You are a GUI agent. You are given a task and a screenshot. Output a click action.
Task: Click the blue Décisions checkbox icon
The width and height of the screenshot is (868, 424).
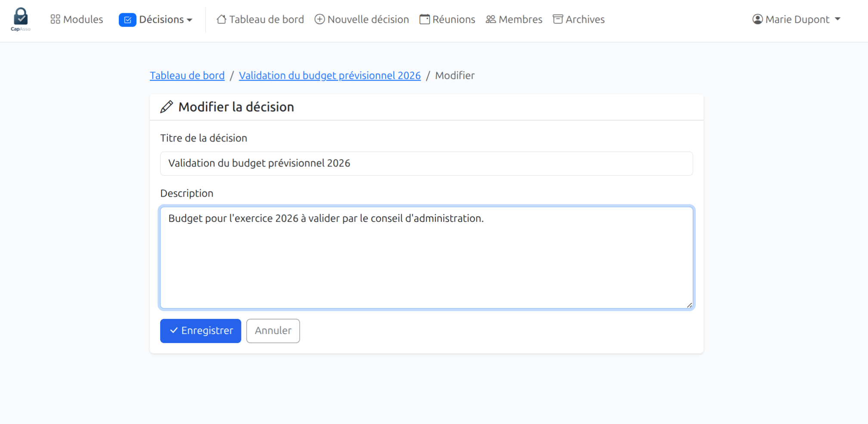pyautogui.click(x=127, y=20)
